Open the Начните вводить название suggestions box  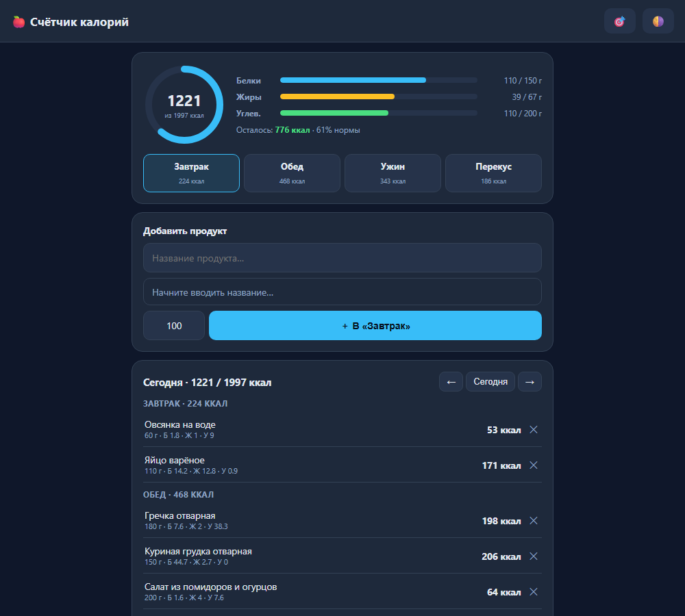(342, 292)
